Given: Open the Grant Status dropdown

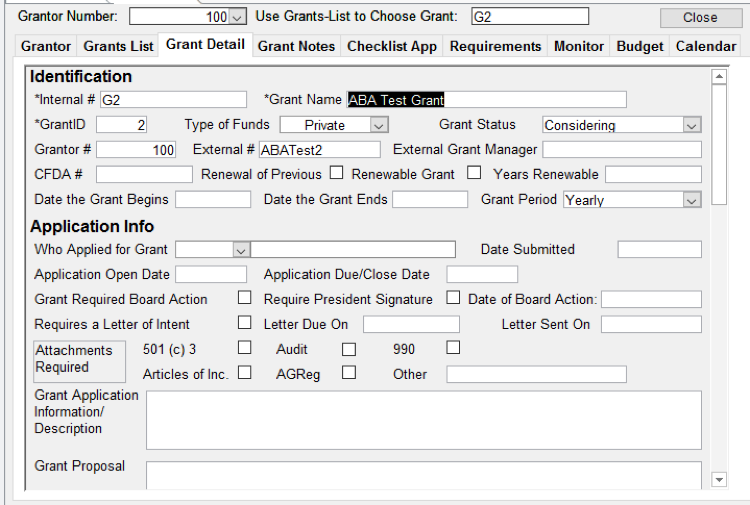Looking at the screenshot, I should coord(691,125).
